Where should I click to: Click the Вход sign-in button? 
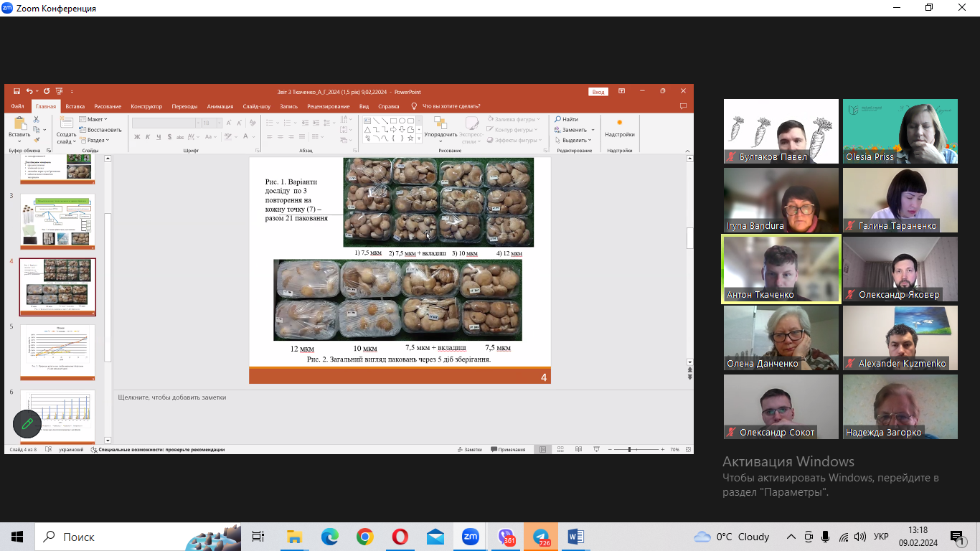pos(598,92)
